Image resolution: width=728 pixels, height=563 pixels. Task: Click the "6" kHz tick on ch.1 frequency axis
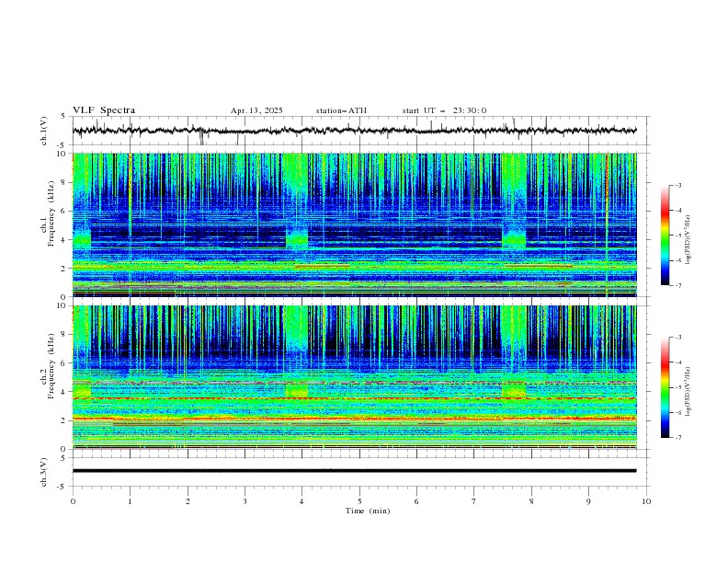click(x=65, y=212)
